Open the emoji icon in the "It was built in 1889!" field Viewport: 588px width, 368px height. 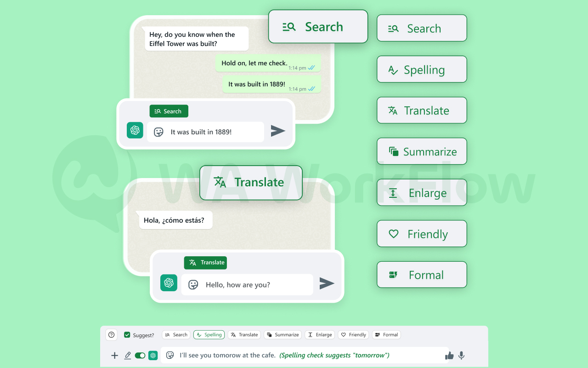tap(158, 132)
